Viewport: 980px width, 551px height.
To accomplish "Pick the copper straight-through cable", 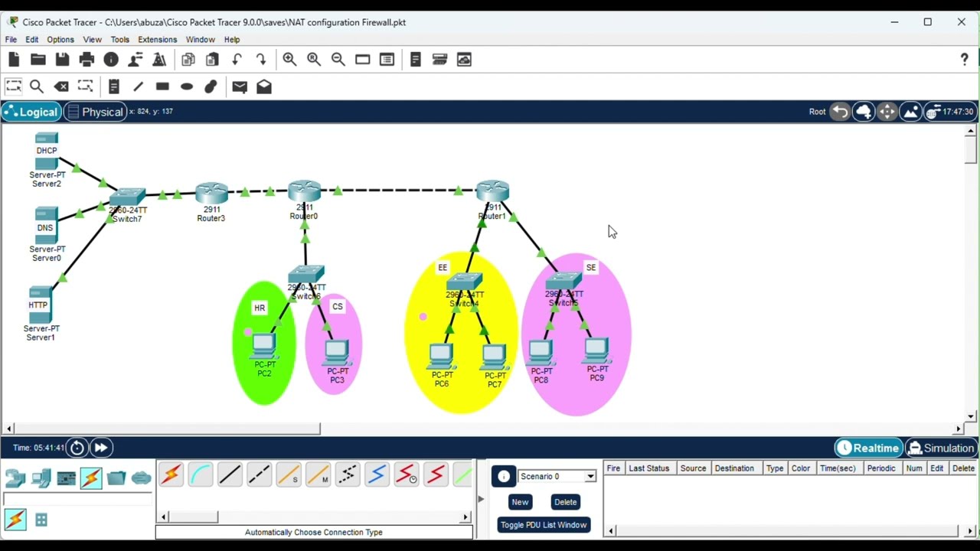I will click(x=230, y=475).
